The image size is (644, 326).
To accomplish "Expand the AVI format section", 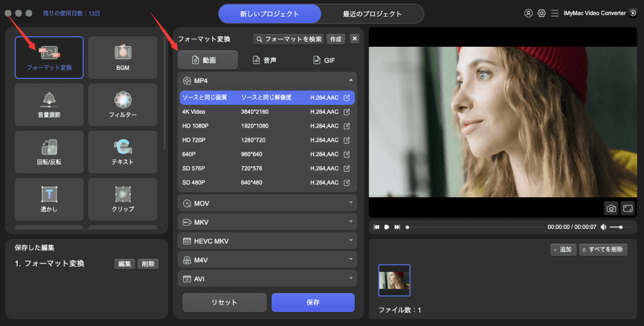I will click(x=267, y=278).
